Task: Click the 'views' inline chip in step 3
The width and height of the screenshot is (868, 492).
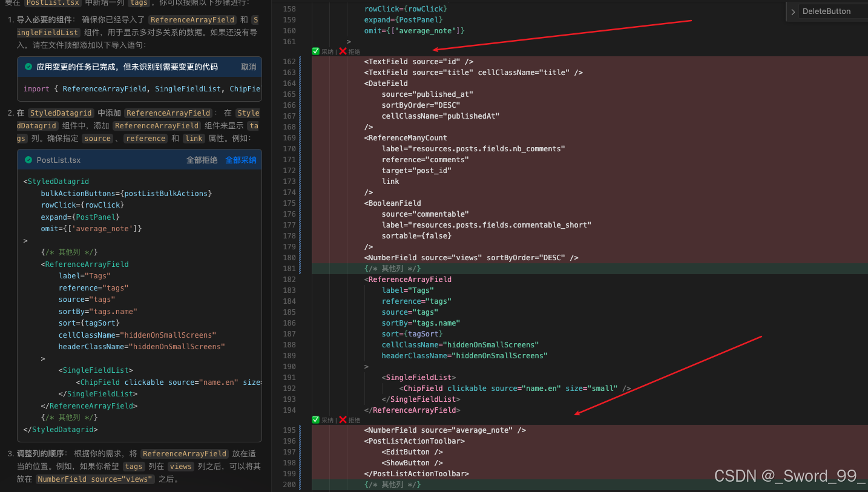Action: pos(180,467)
